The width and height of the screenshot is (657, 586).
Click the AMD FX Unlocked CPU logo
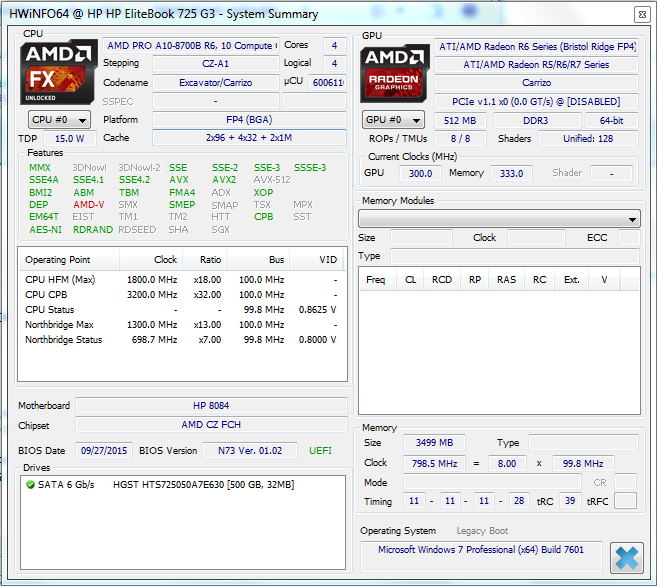click(x=58, y=72)
